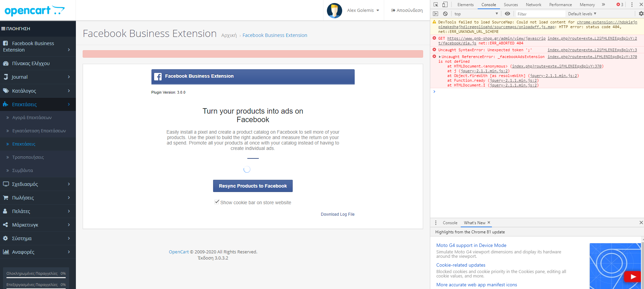Open Moto G4 support in Device Mode

coord(471,245)
